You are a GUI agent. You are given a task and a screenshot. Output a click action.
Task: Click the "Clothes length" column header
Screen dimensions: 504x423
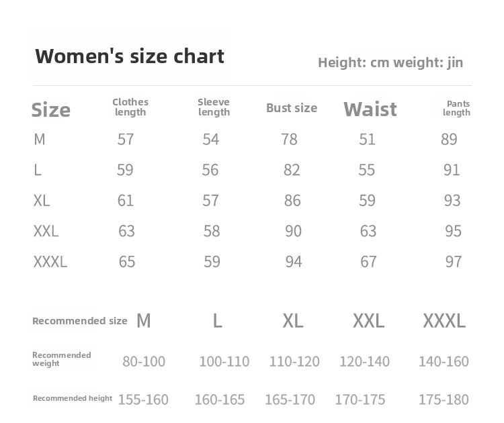(x=130, y=107)
